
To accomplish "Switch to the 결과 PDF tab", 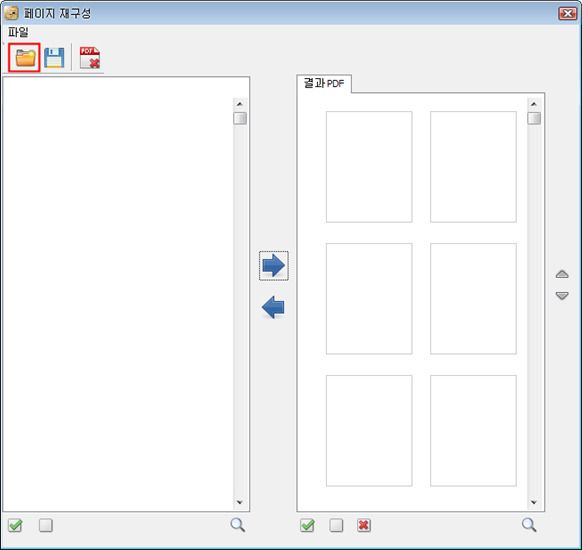I will 324,84.
